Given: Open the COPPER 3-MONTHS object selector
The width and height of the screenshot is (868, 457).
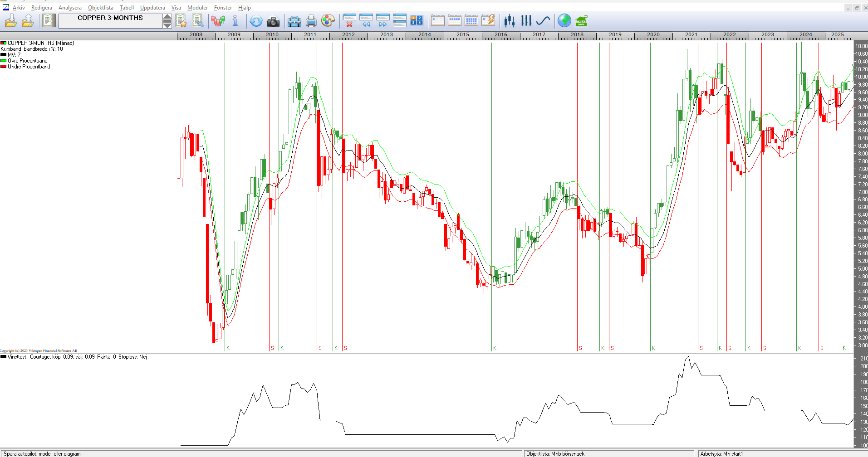Looking at the screenshot, I should 110,21.
